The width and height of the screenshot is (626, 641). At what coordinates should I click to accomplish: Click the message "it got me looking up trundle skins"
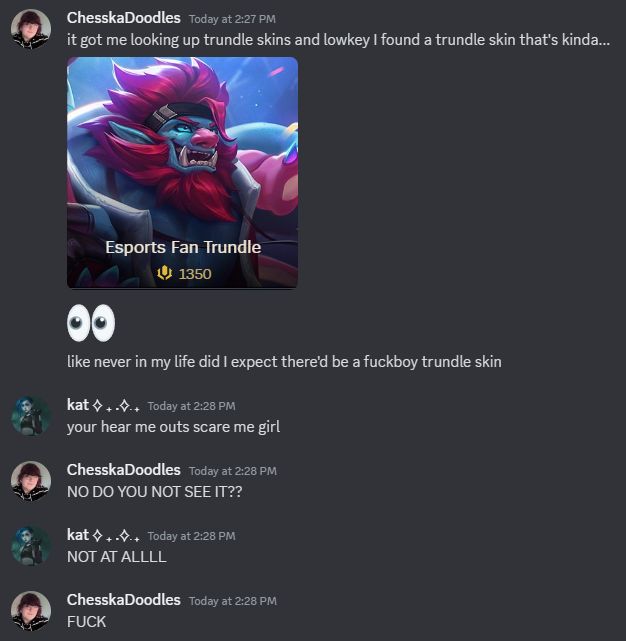coord(338,40)
